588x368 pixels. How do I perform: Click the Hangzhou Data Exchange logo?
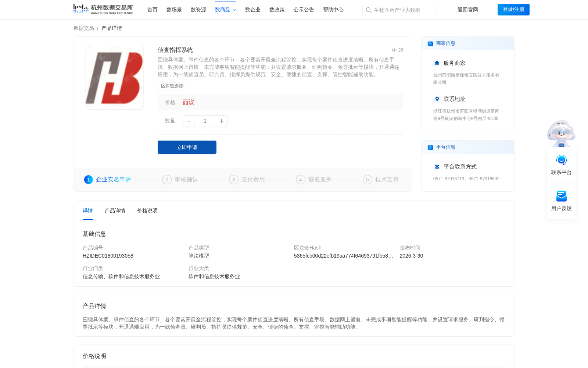tap(103, 9)
